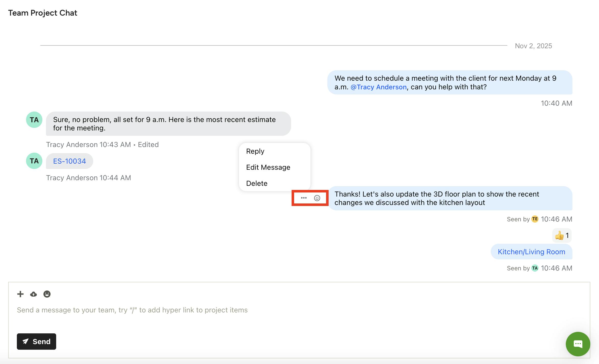This screenshot has height=364, width=599.
Task: Open the Kitchen/Living Room link
Action: 531,252
